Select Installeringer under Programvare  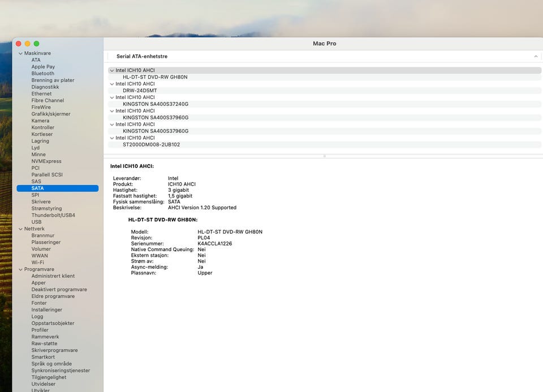pos(47,310)
